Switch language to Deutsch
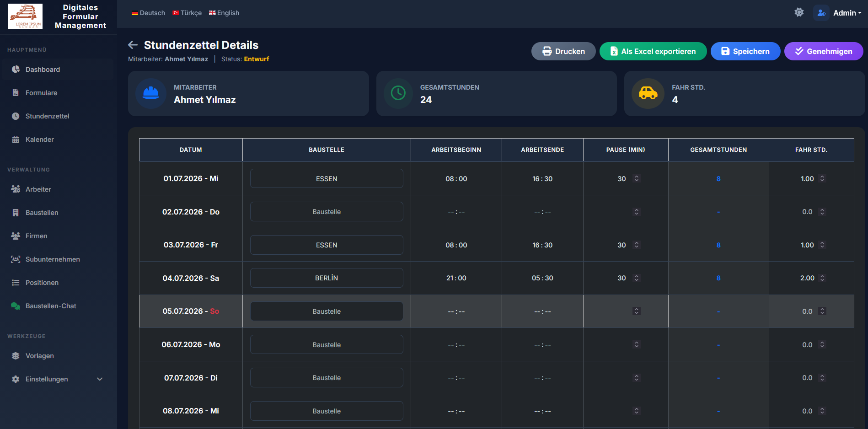Screen dimensions: 868x429 click(148, 13)
